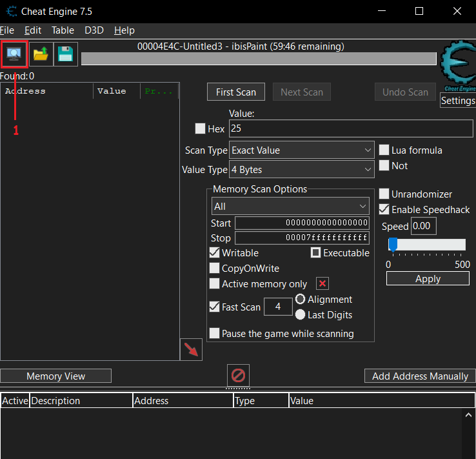Click the Value column header in cheat table
Image resolution: width=476 pixels, height=459 pixels.
pos(382,401)
